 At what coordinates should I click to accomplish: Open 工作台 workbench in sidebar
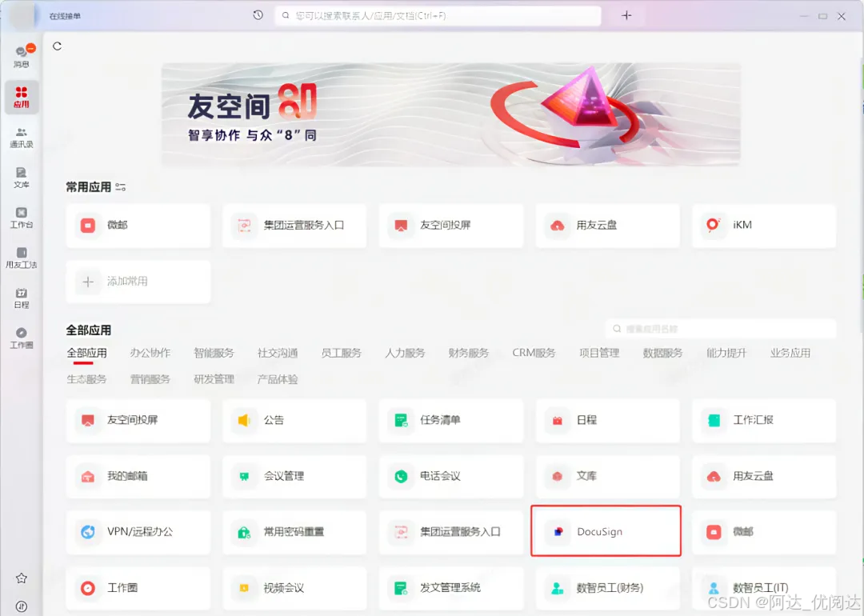(x=22, y=218)
